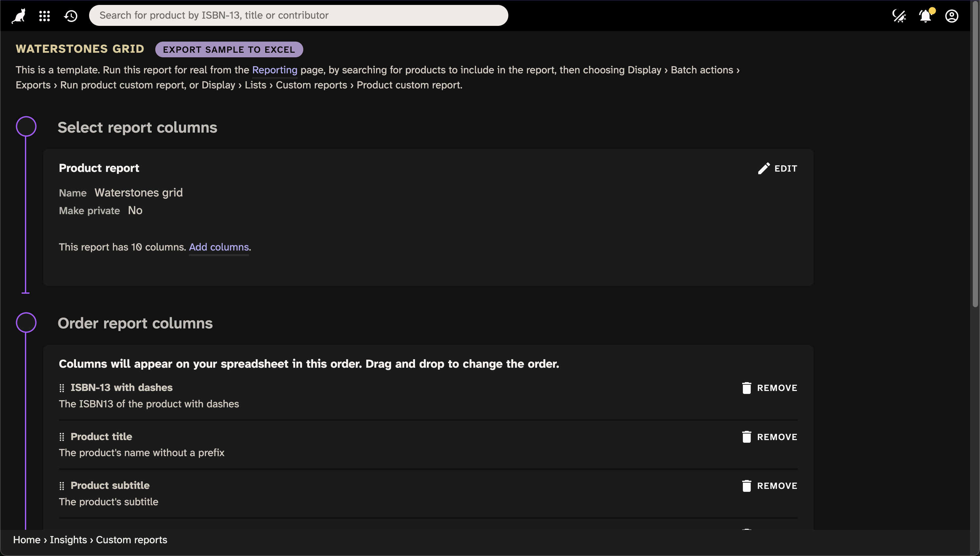This screenshot has width=980, height=556.
Task: Open the notifications bell
Action: (x=925, y=16)
